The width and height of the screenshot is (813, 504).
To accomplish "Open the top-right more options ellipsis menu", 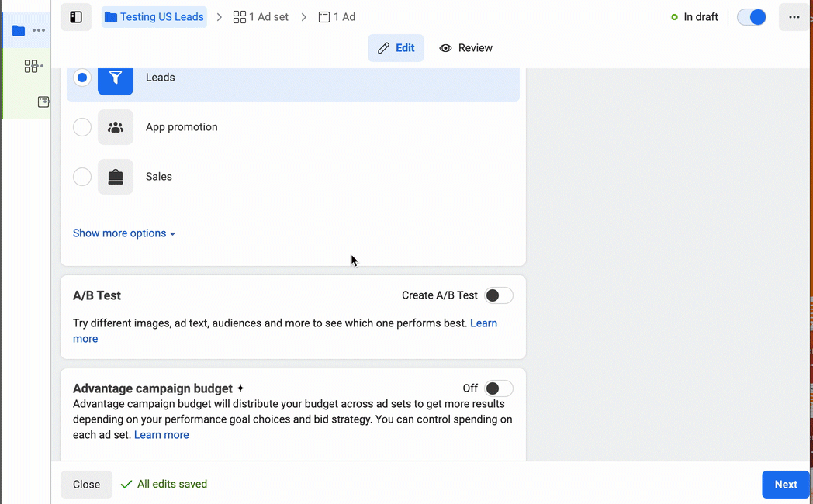I will pyautogui.click(x=794, y=17).
